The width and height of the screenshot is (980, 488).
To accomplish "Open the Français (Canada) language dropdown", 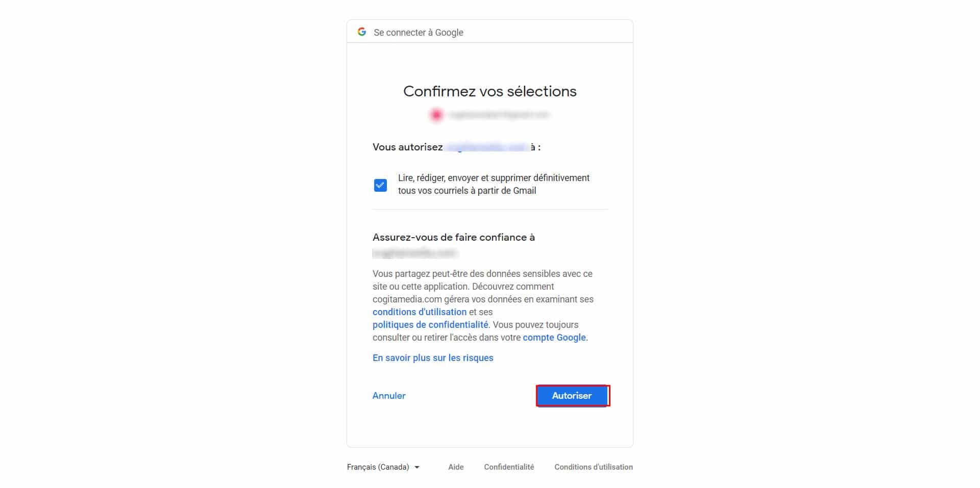I will [x=383, y=467].
